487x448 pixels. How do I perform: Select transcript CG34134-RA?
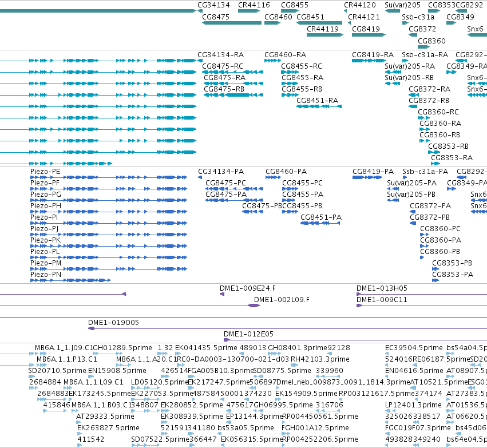(221, 55)
